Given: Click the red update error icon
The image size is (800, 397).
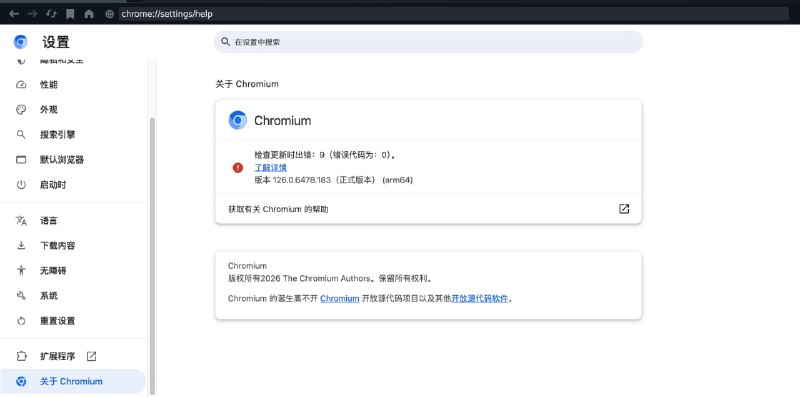Looking at the screenshot, I should (238, 167).
